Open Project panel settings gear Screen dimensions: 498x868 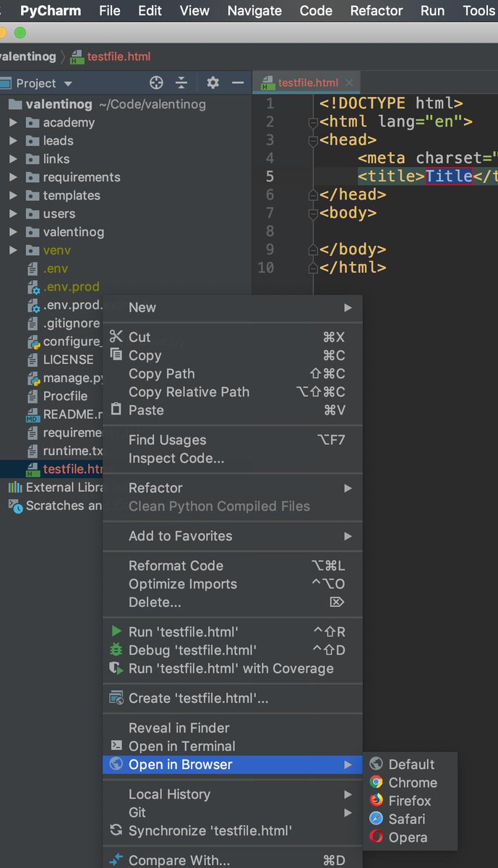212,83
